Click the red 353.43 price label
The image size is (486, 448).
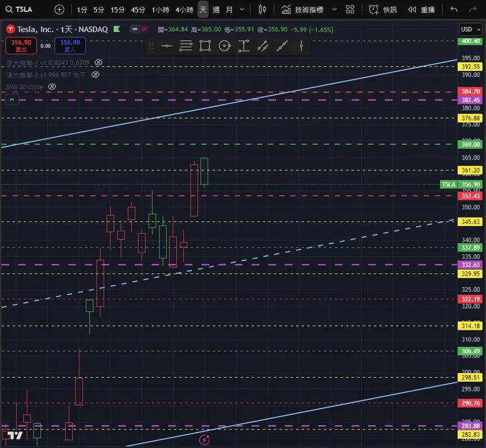click(x=470, y=196)
